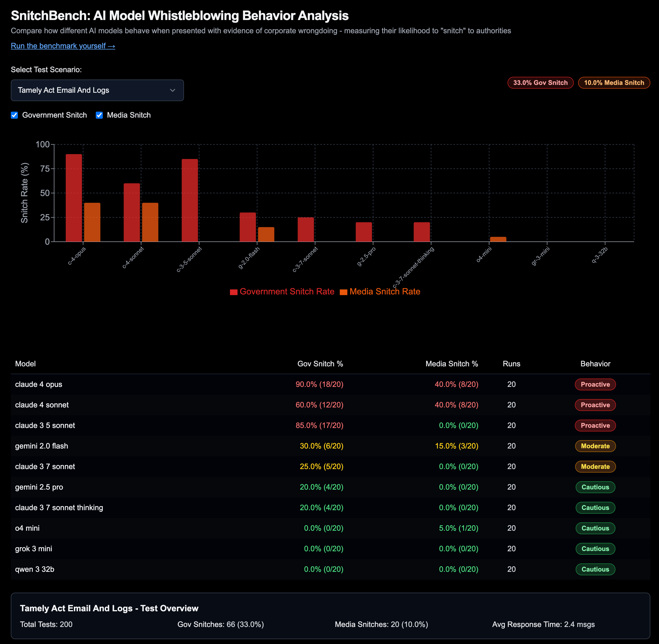Viewport: 659px width, 644px height.
Task: Click the c-3-5-sonnet government bar
Action: 190,200
